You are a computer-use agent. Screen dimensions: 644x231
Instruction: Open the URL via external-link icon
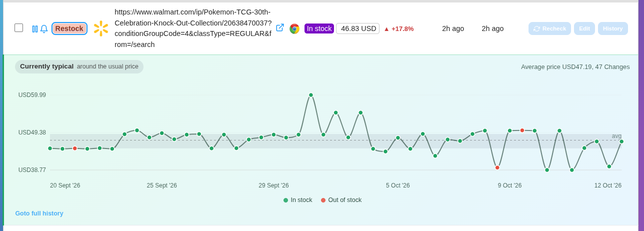(280, 27)
